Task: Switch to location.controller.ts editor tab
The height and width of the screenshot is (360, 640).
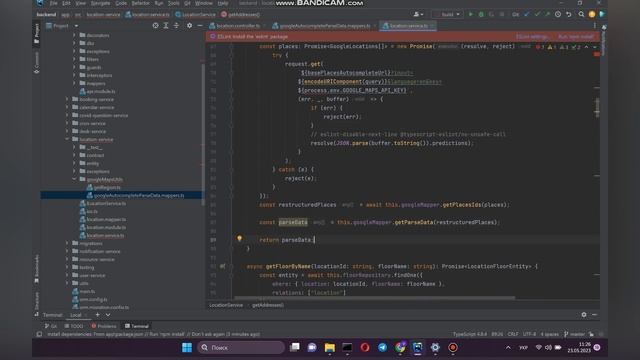Action: click(x=238, y=26)
